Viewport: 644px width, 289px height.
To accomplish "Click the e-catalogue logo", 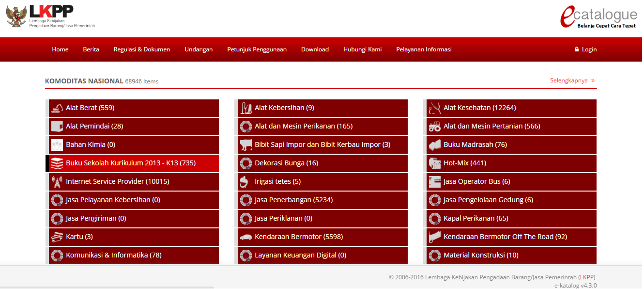I will 598,17.
